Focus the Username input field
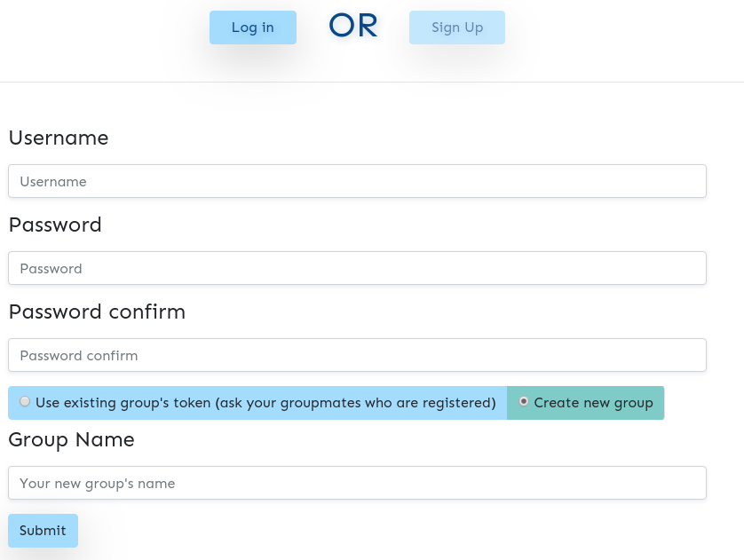Viewport: 744px width, 560px height. click(357, 181)
